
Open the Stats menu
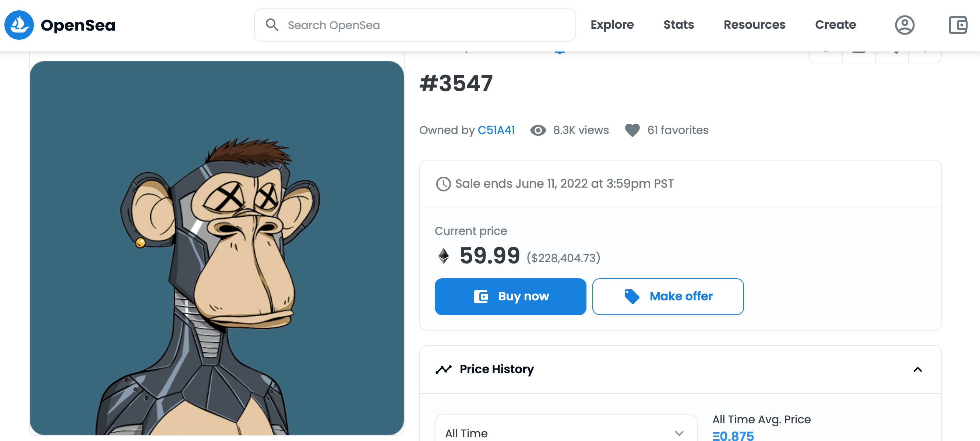pyautogui.click(x=679, y=25)
